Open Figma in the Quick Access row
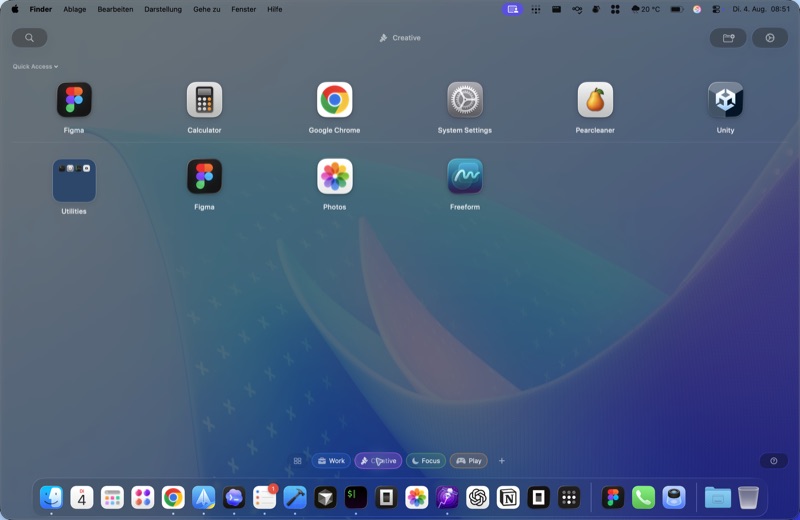 [74, 100]
